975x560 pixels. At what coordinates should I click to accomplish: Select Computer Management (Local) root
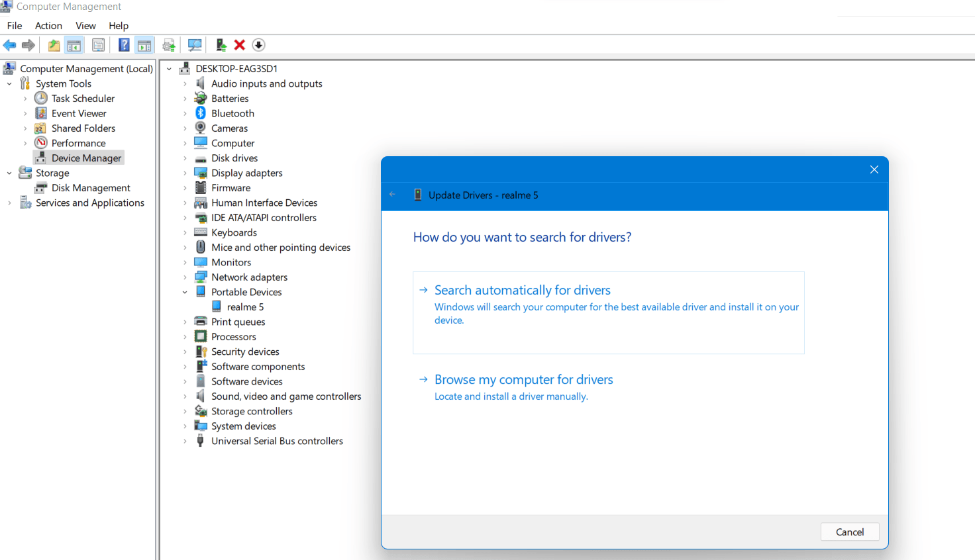[x=87, y=68]
